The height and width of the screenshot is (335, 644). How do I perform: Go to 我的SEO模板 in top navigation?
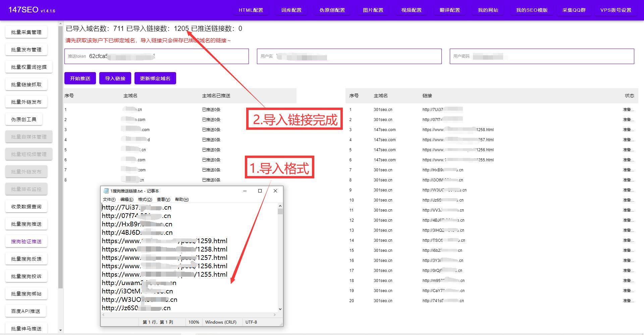point(532,10)
